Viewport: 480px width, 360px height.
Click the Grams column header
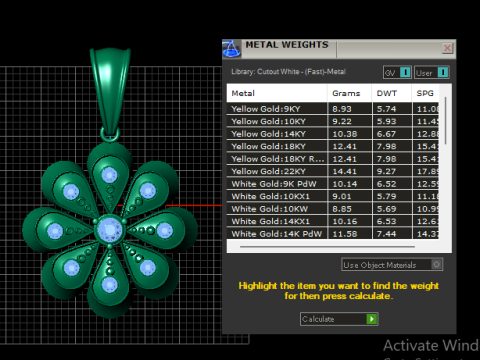(x=349, y=93)
